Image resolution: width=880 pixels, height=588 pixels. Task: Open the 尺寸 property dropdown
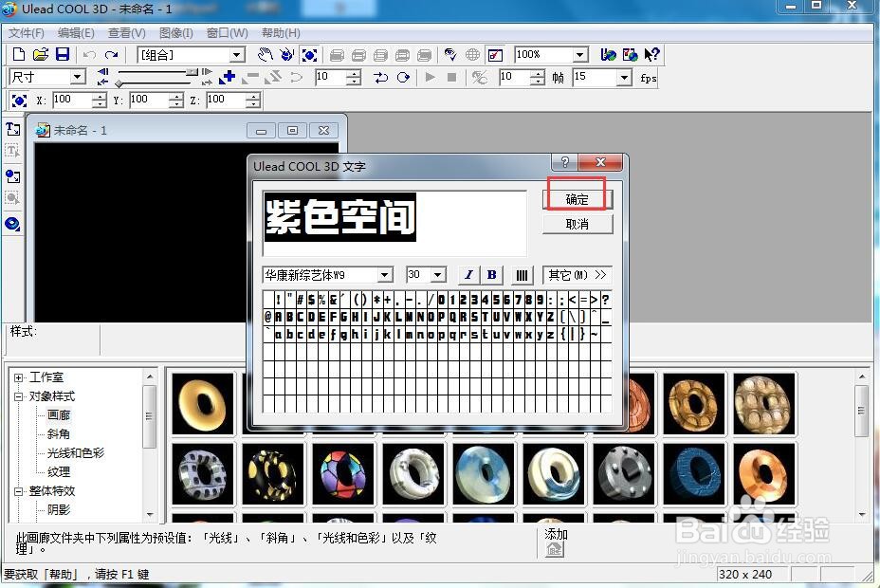[78, 77]
